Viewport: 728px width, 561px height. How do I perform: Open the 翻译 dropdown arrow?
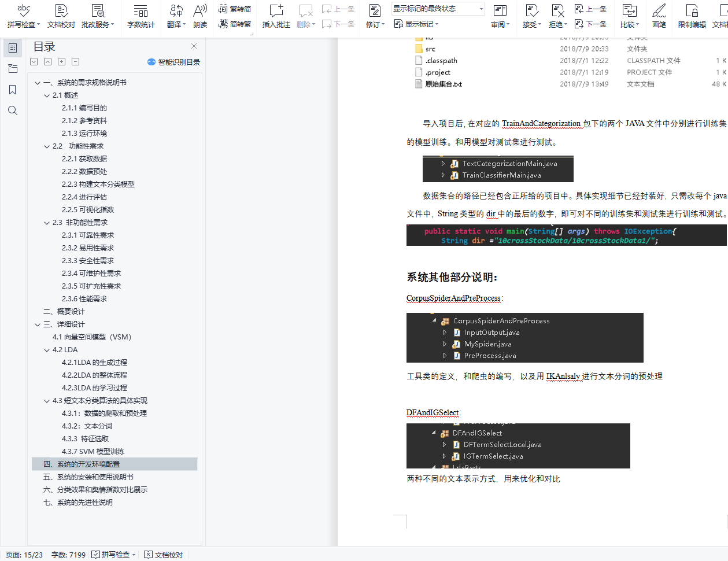(184, 25)
